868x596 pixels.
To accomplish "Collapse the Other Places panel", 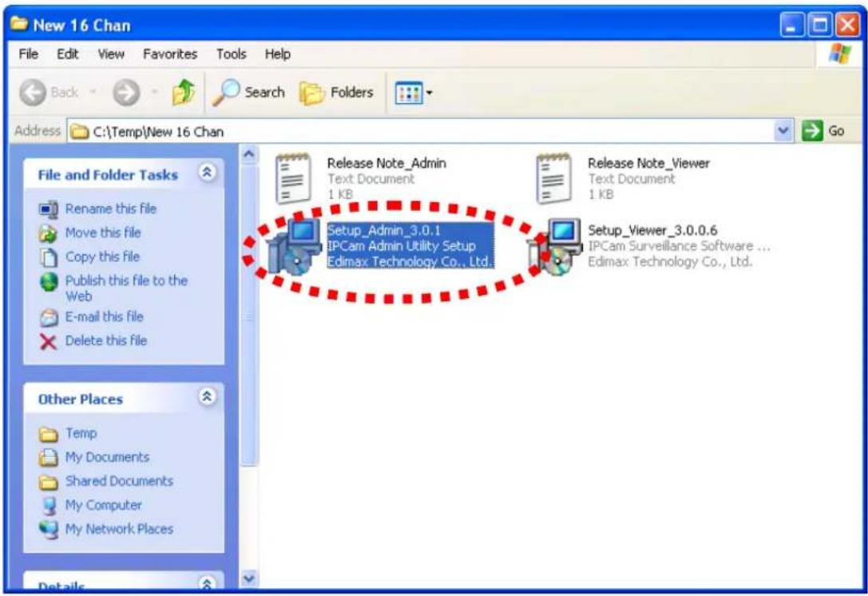I will [x=207, y=396].
